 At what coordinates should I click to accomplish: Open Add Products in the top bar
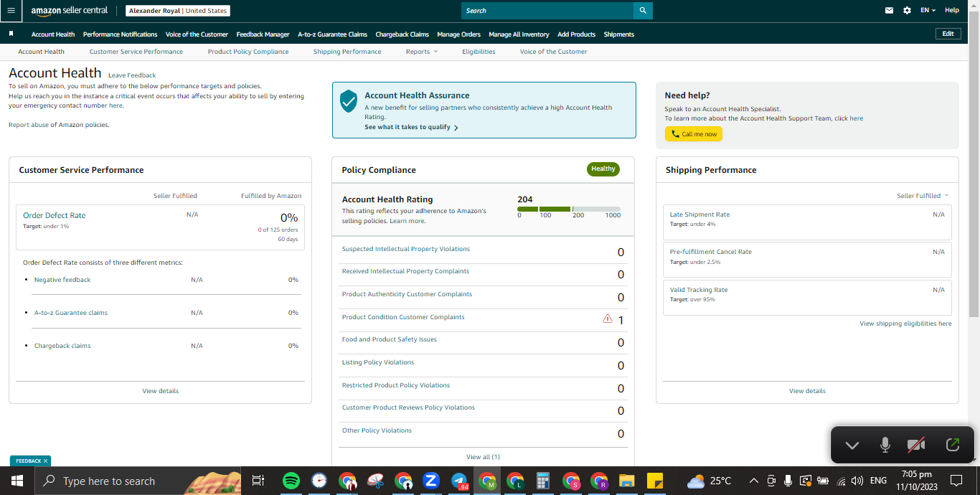point(576,34)
